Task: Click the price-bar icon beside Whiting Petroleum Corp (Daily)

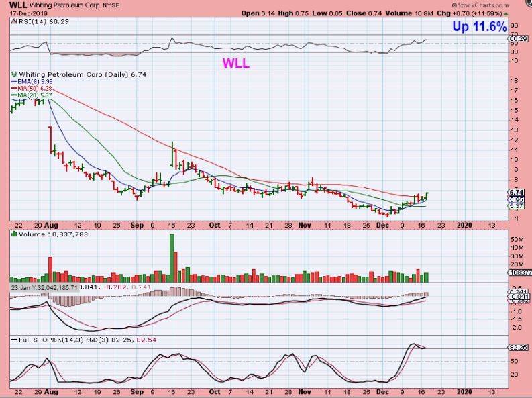Action: coord(14,74)
